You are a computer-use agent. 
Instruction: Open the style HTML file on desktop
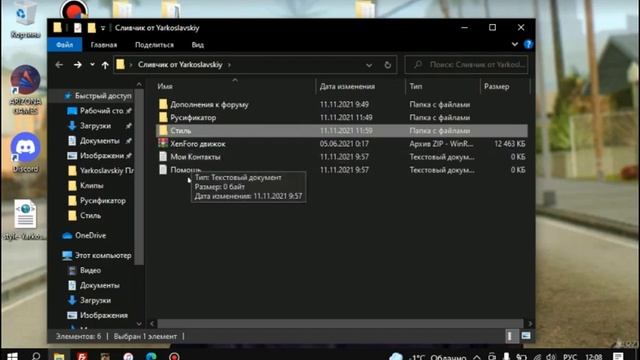[x=25, y=220]
